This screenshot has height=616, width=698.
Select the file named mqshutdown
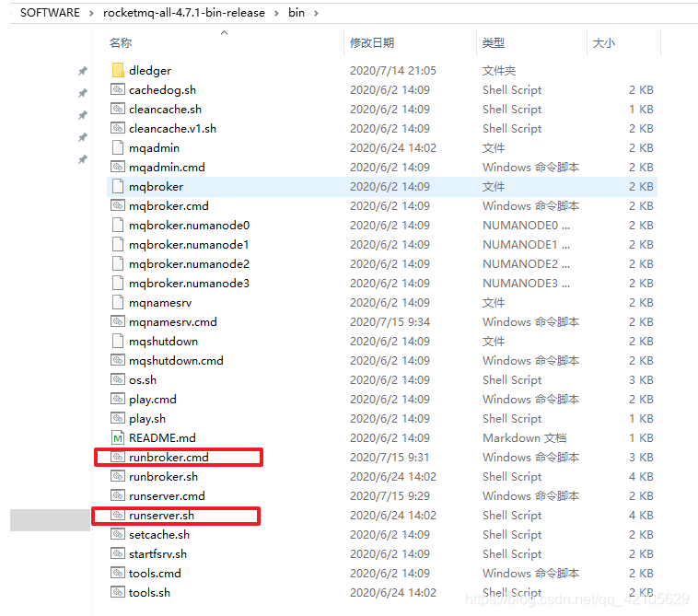[x=163, y=341]
